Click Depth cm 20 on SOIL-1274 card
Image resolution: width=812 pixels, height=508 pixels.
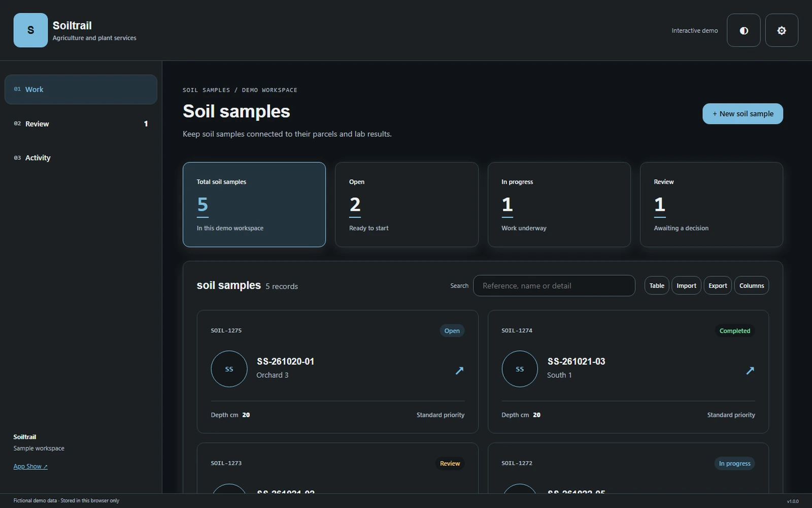point(521,415)
